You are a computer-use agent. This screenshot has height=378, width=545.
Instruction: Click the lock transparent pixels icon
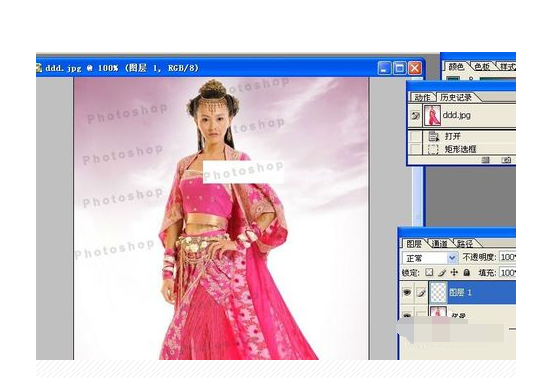pyautogui.click(x=429, y=272)
